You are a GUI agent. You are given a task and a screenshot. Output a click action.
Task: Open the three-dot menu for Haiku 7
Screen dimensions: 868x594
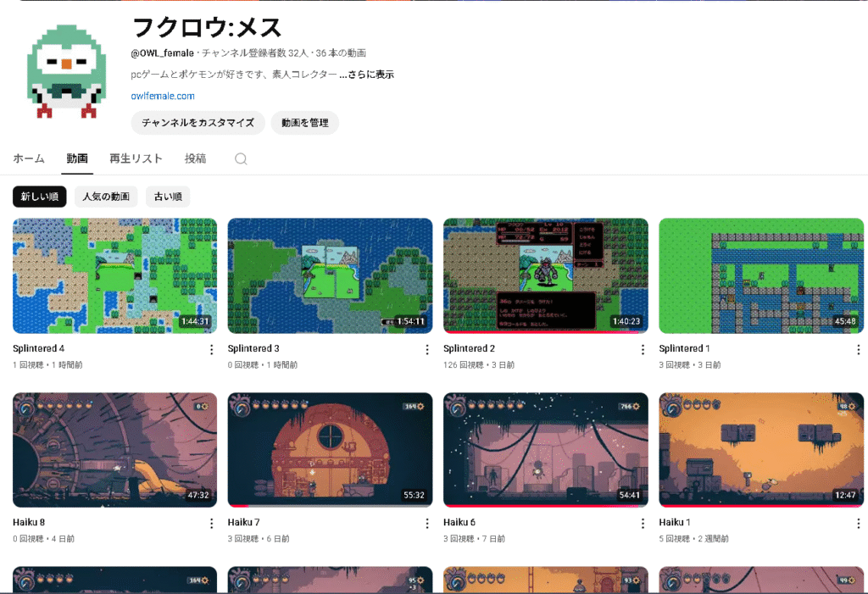(x=427, y=524)
